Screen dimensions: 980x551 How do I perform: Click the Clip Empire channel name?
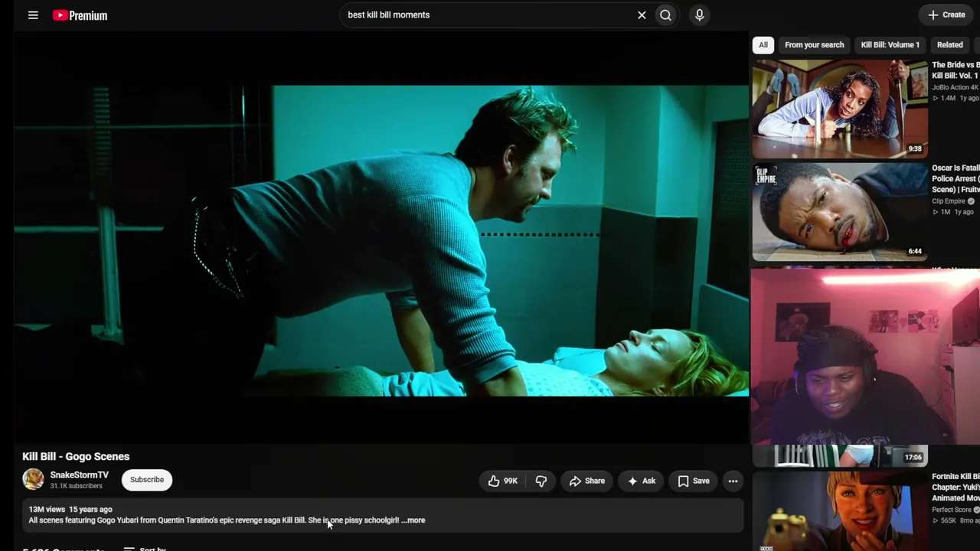click(949, 201)
